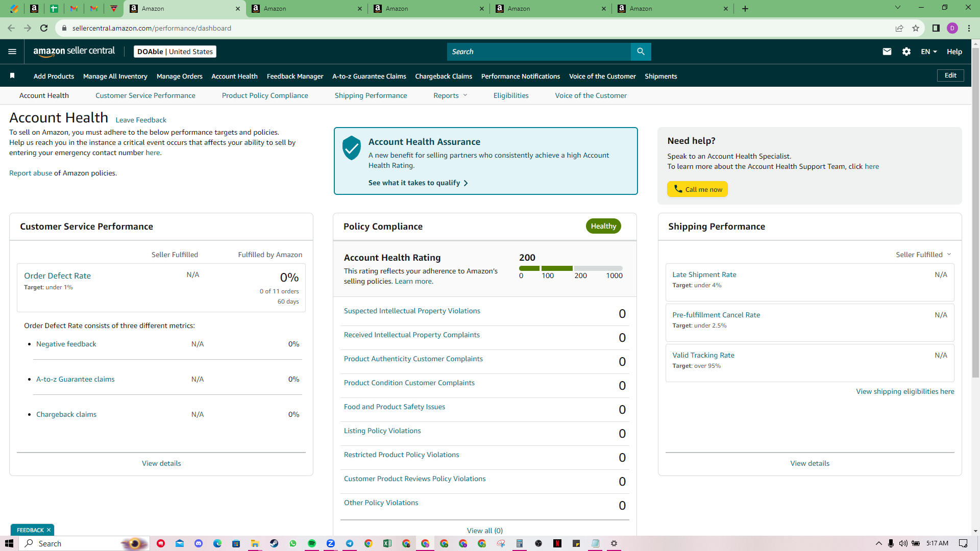Click the browser address bar URL
The image size is (980, 551).
click(x=152, y=28)
